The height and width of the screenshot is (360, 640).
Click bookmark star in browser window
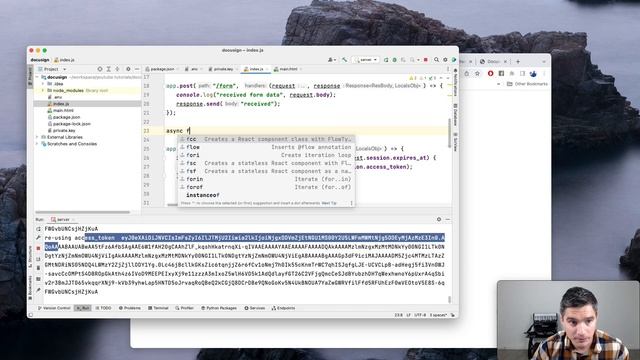477,74
